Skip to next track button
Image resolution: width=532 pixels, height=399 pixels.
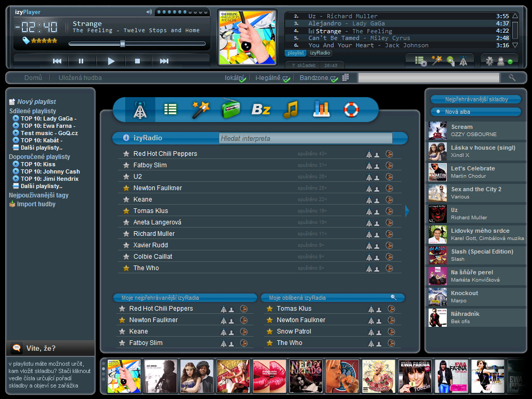point(164,61)
